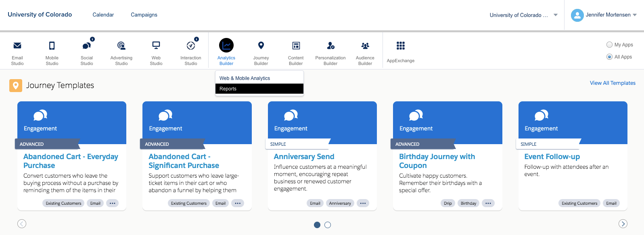Image resolution: width=644 pixels, height=235 pixels.
Task: Open Jennifer Mortensen user menu arrow
Action: [x=635, y=15]
